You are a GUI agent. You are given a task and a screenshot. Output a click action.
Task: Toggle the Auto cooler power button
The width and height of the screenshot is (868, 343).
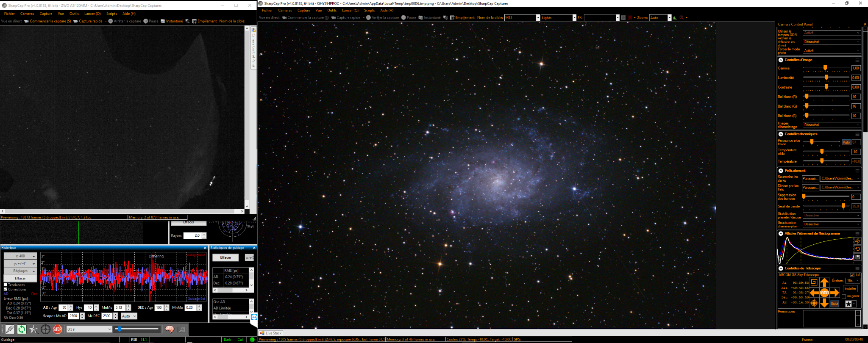846,142
